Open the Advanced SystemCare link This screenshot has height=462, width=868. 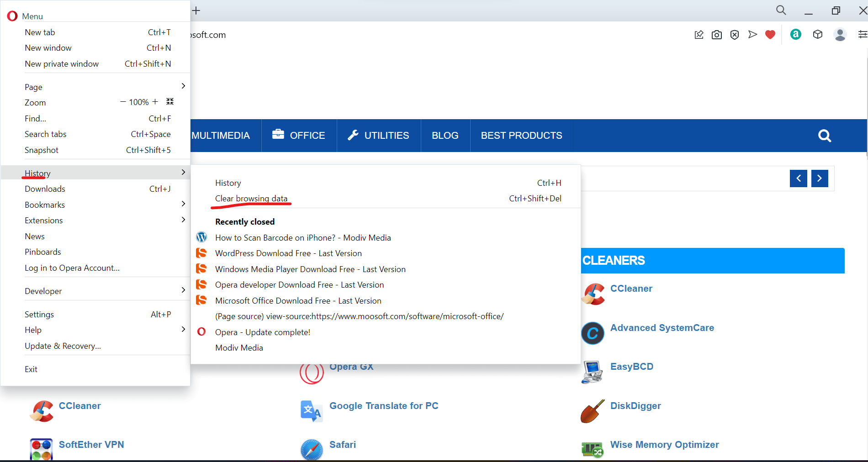(662, 328)
